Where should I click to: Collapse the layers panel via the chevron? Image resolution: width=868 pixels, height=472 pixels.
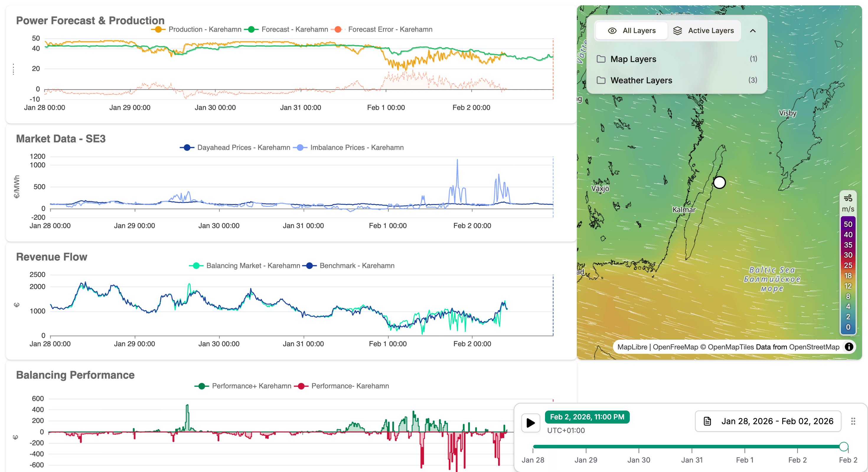click(x=753, y=30)
